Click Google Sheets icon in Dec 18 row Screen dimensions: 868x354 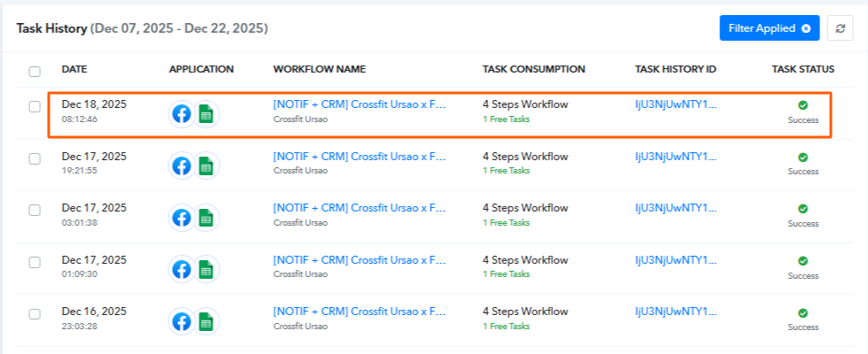click(x=206, y=113)
